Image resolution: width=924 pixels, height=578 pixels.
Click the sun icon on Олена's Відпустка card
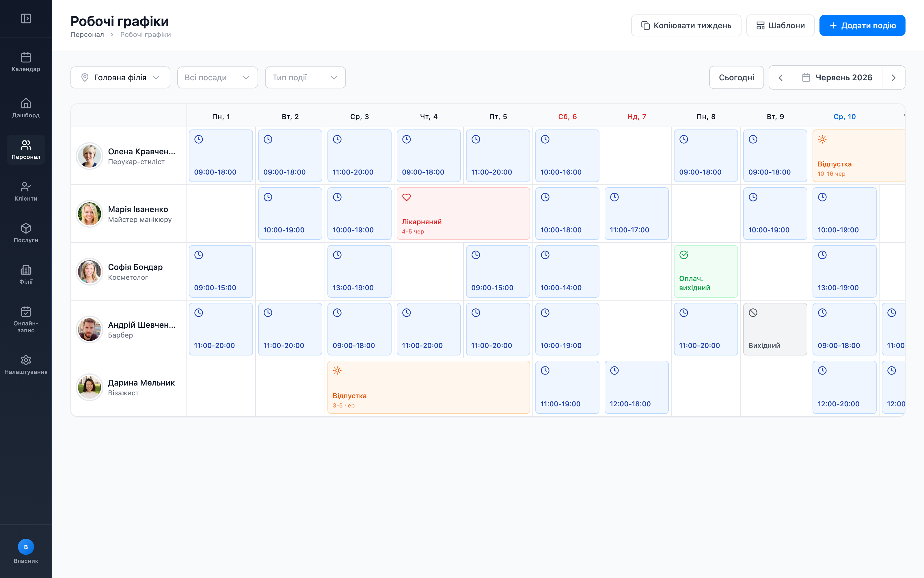(822, 140)
